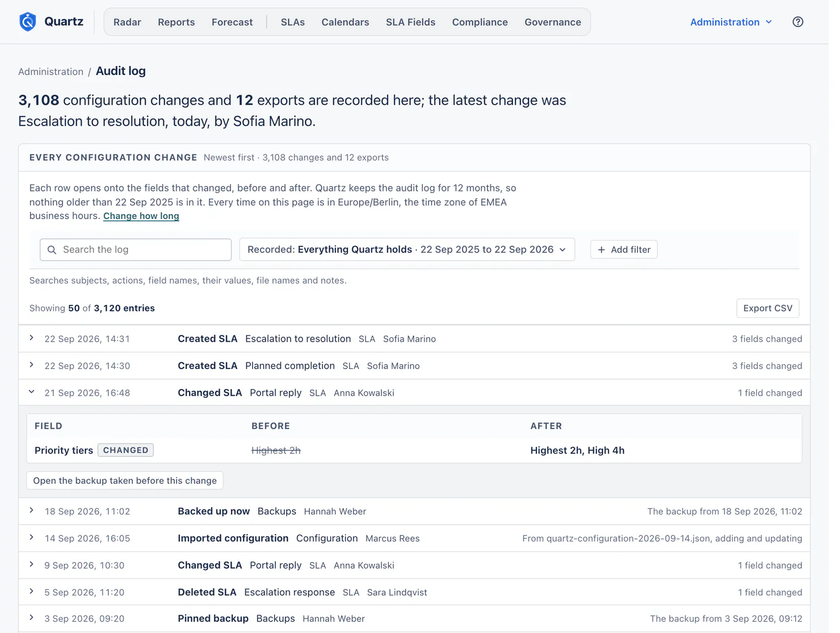This screenshot has height=633, width=840.
Task: Click the magnifier icon in search box
Action: point(52,250)
